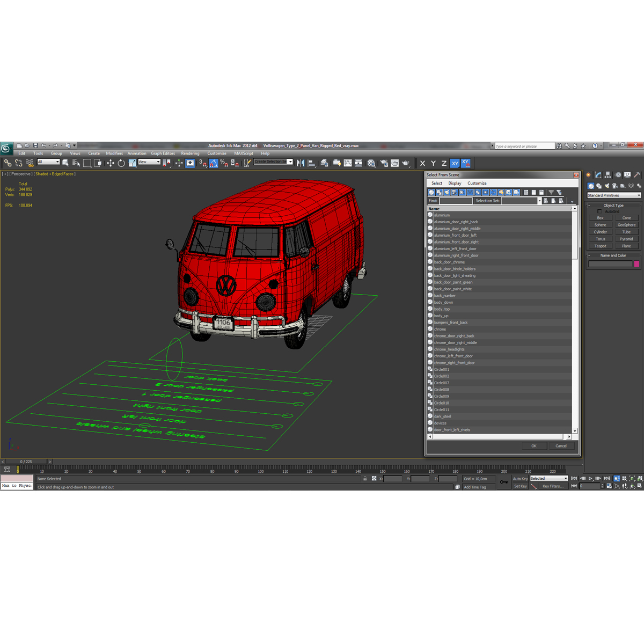Open Customize menu in Select From Scene
The image size is (644, 644).
[x=477, y=183]
